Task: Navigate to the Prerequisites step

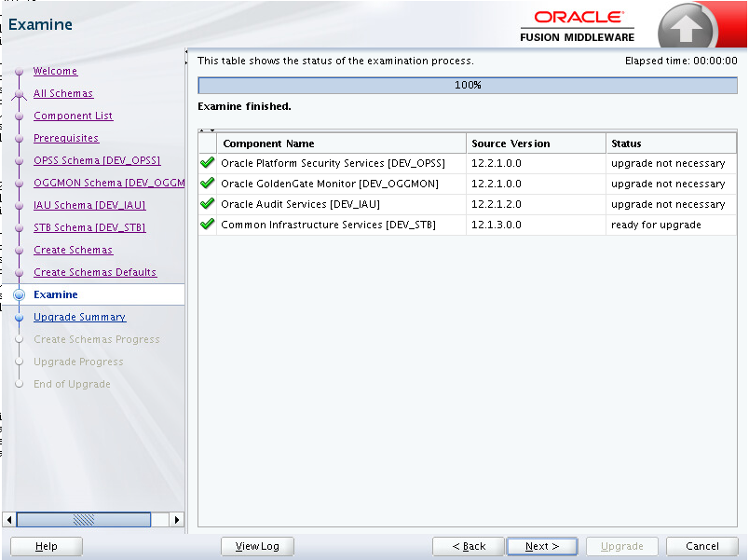Action: (66, 138)
